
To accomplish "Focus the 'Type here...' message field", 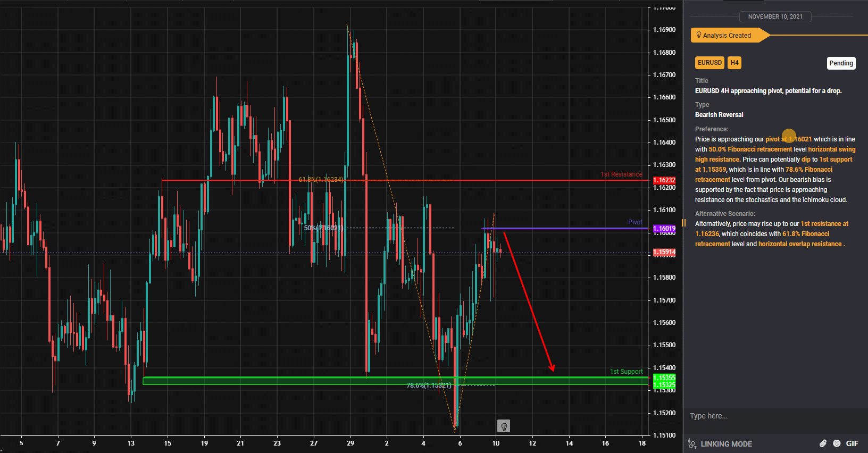I will 775,416.
